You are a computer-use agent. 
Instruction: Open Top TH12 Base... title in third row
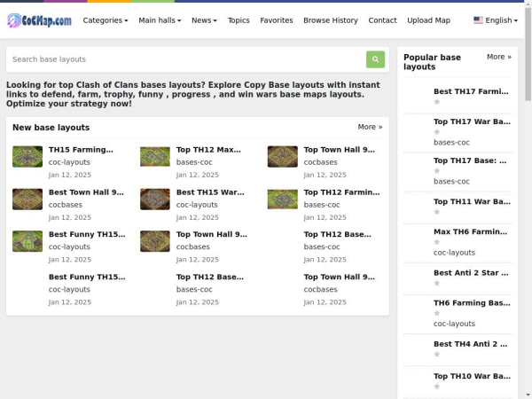pos(338,234)
